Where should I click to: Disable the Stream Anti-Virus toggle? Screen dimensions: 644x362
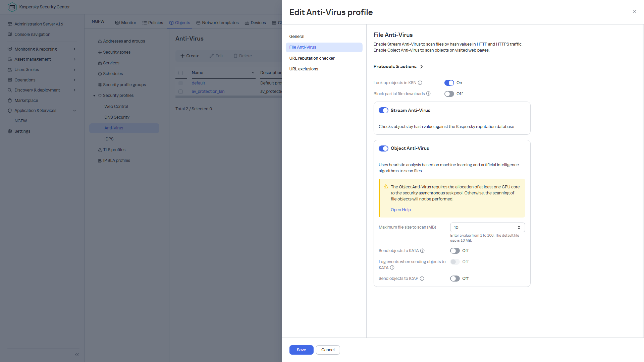(383, 110)
